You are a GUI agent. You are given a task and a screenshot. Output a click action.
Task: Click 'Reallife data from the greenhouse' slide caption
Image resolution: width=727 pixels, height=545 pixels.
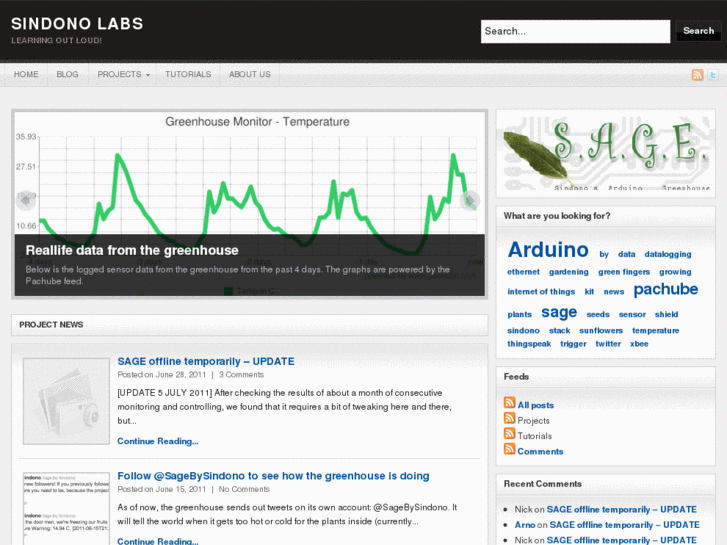(x=132, y=250)
